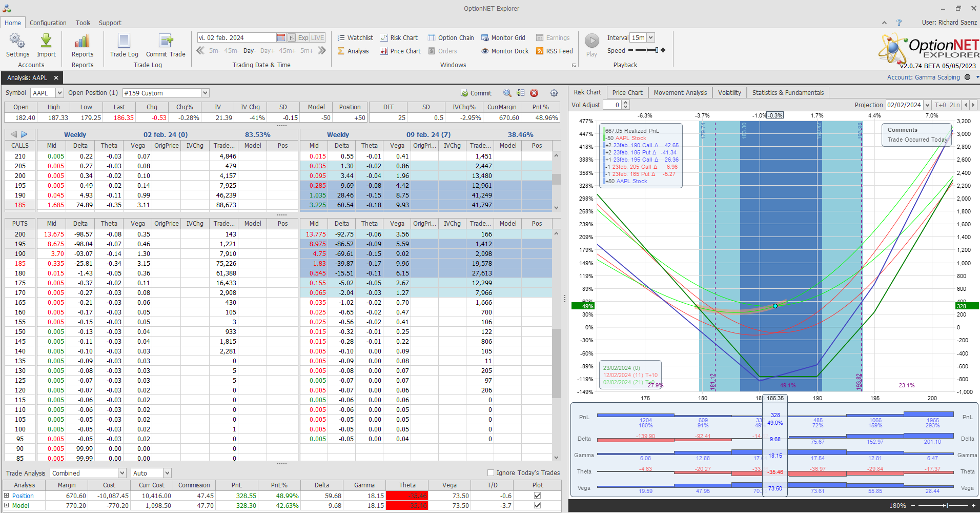Open the Trade Analysis Combined dropdown

122,473
